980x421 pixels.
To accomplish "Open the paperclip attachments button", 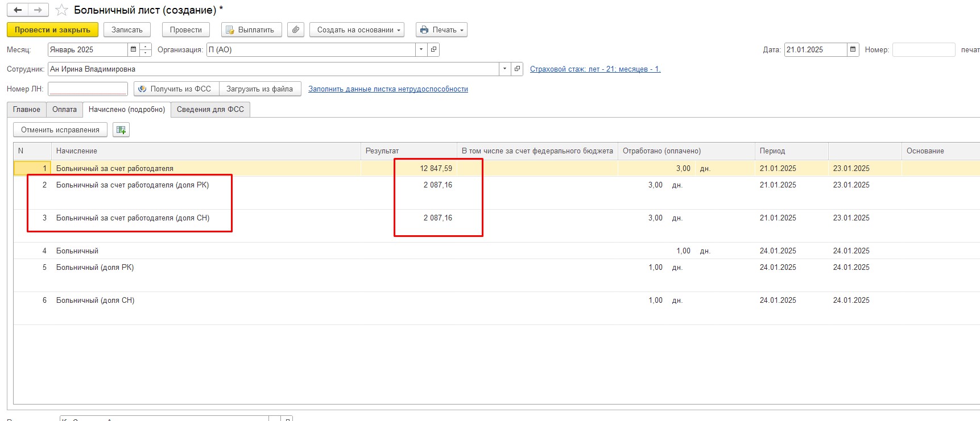I will click(295, 30).
